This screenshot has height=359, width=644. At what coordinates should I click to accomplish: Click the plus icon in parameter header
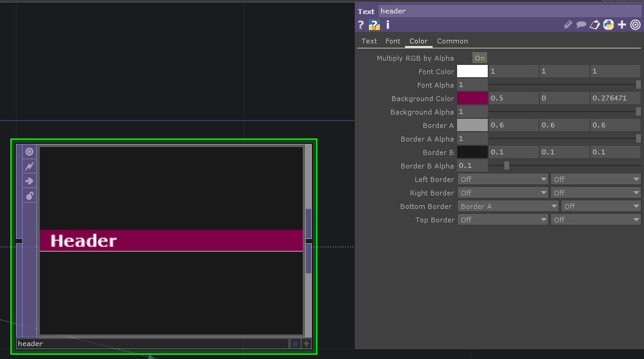622,25
